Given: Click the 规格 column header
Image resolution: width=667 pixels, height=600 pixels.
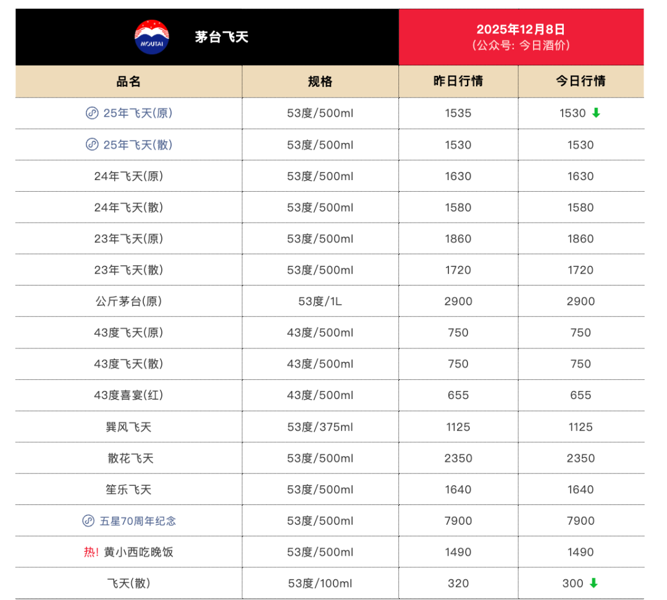Looking at the screenshot, I should (x=320, y=82).
